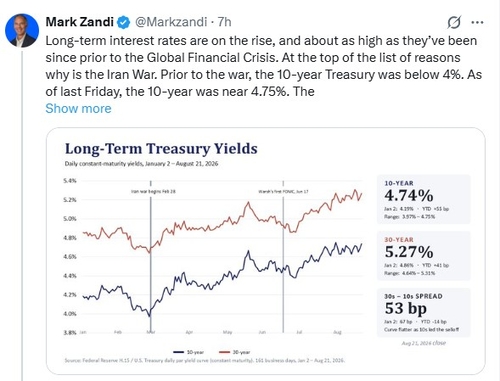Expand the tweet with Show more
This screenshot has height=381, width=500.
[78, 109]
